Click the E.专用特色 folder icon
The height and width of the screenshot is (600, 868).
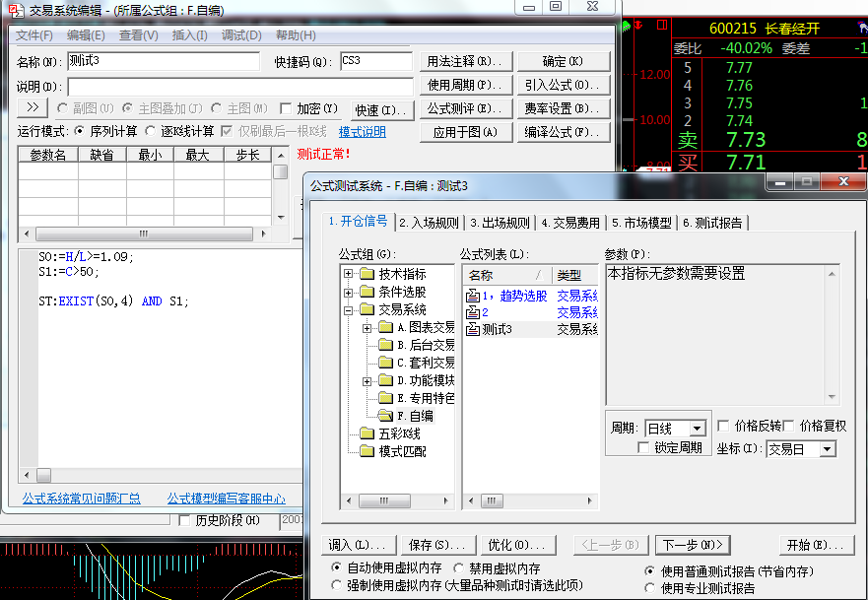[x=385, y=398]
